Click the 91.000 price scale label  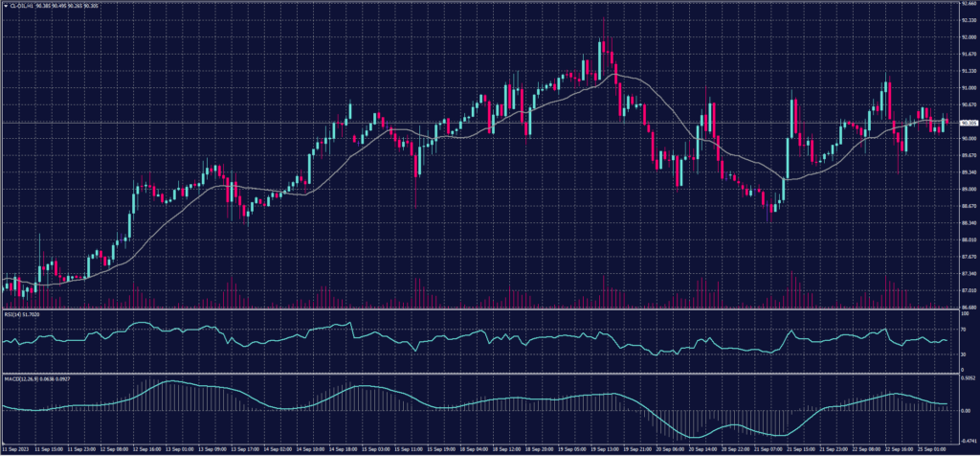click(x=969, y=88)
